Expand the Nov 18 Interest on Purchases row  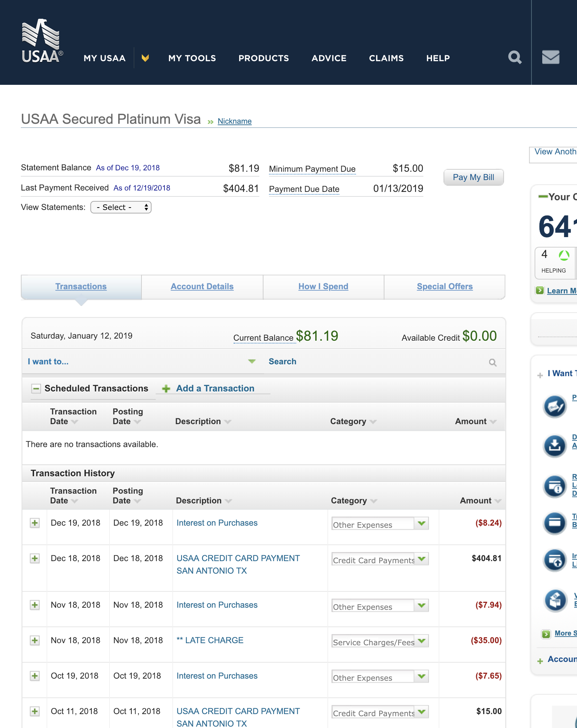coord(34,605)
